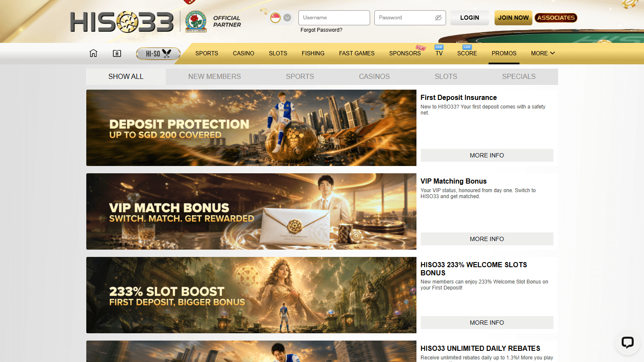Open the live TV menu item
The height and width of the screenshot is (362, 644).
pyautogui.click(x=439, y=53)
